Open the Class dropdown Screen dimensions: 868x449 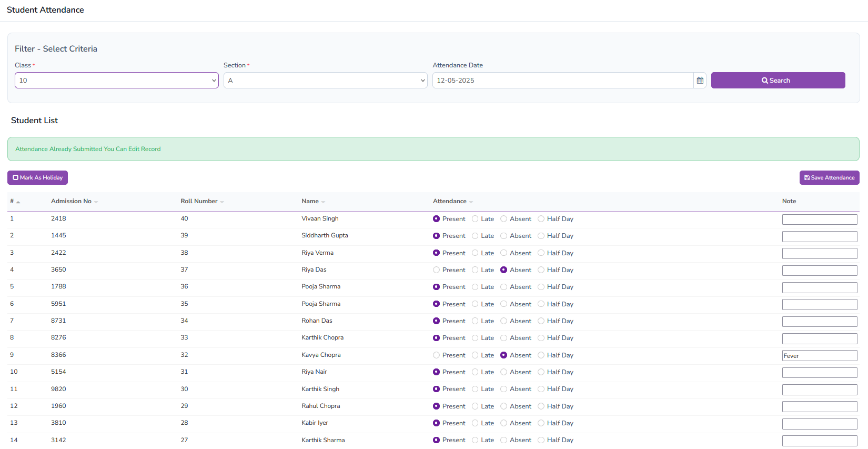point(116,81)
